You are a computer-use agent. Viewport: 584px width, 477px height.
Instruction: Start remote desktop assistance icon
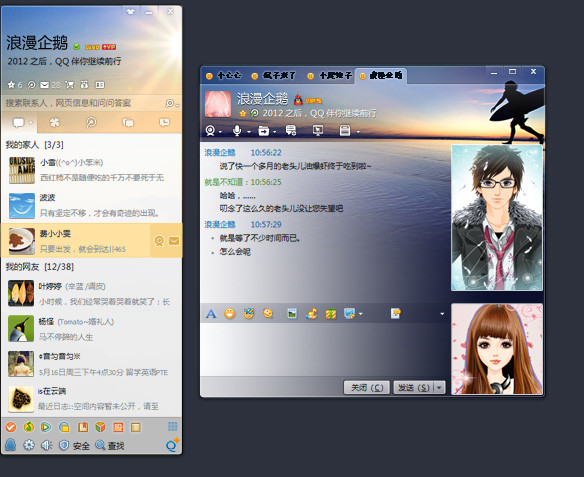pos(318,130)
